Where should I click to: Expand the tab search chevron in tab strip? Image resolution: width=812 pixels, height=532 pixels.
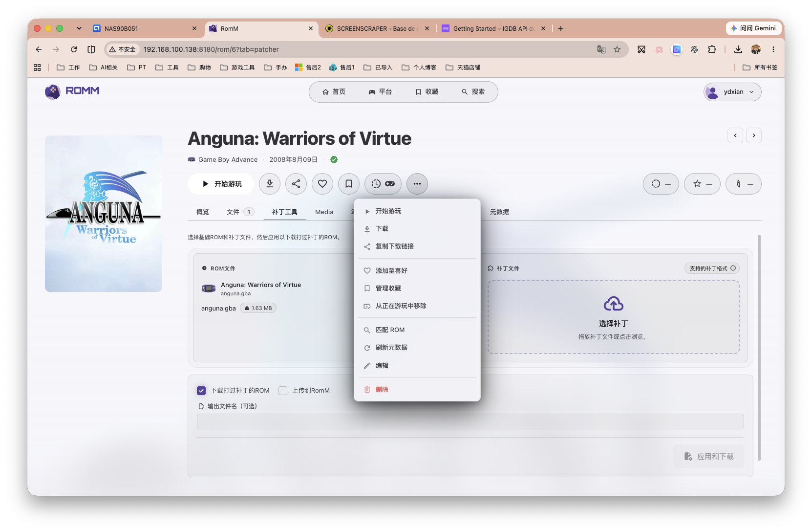pyautogui.click(x=79, y=28)
